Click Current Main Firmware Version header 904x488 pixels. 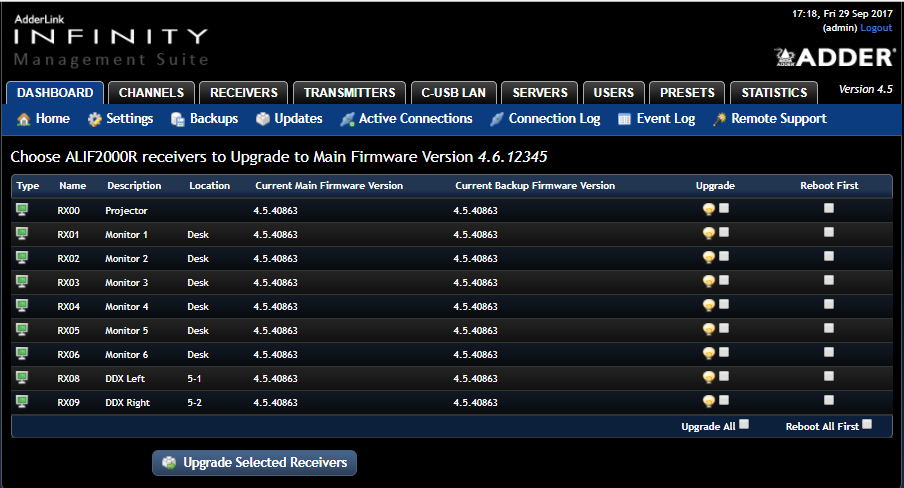[x=329, y=186]
